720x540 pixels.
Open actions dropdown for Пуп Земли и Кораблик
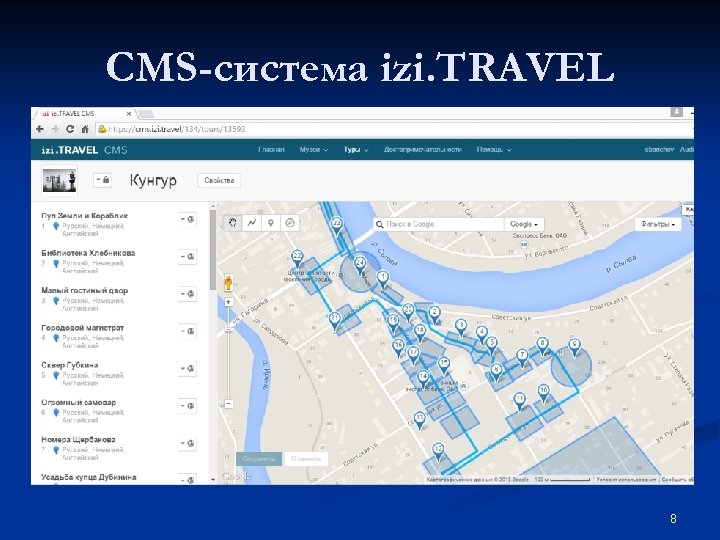187,219
